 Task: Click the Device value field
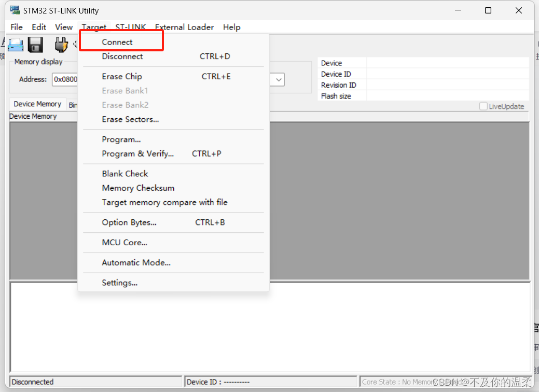click(448, 63)
